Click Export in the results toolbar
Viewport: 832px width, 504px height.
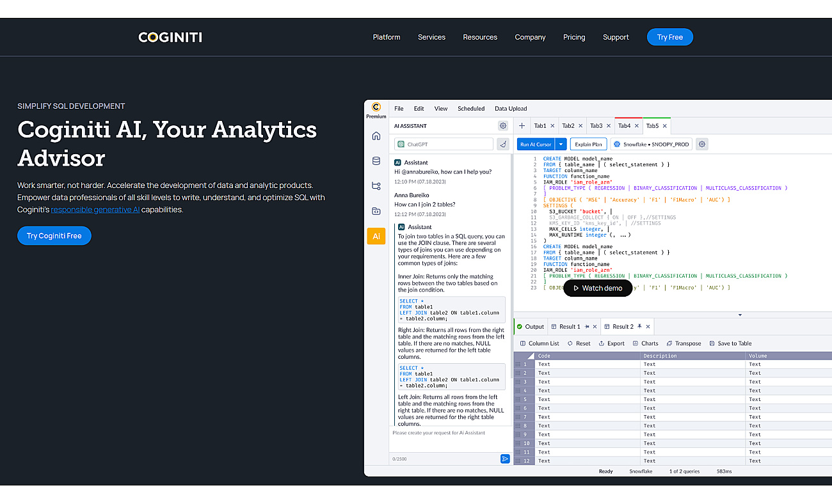pyautogui.click(x=611, y=343)
